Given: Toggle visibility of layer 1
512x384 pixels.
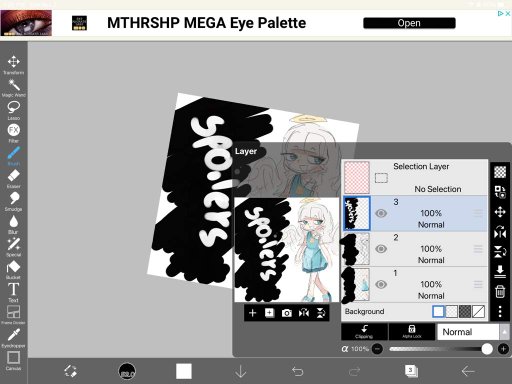Looking at the screenshot, I should [x=381, y=284].
